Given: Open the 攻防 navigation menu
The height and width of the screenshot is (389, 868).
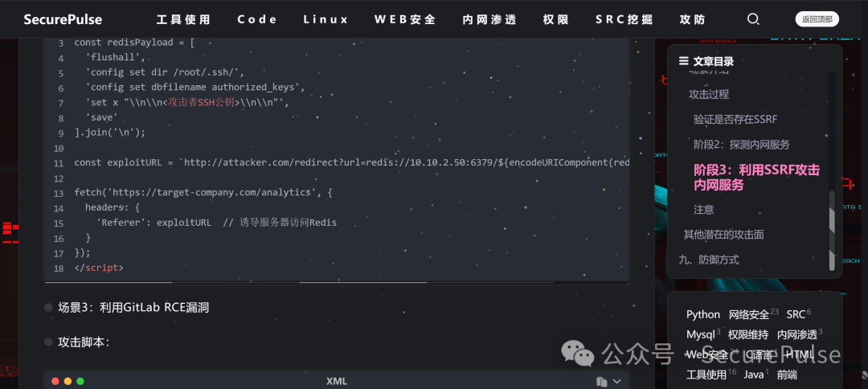Looking at the screenshot, I should pos(693,20).
